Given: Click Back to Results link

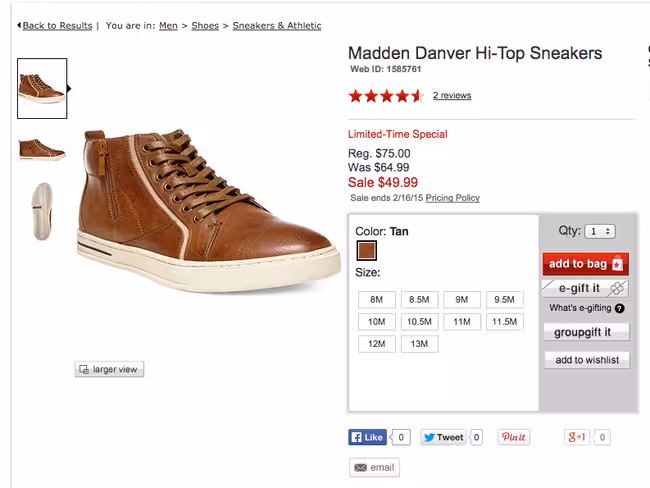Looking at the screenshot, I should [x=57, y=26].
